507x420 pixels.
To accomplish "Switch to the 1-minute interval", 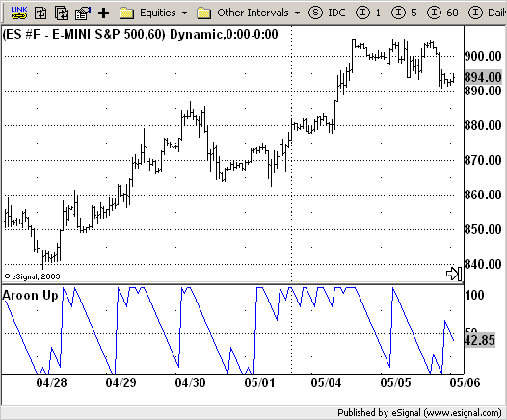I will (368, 13).
